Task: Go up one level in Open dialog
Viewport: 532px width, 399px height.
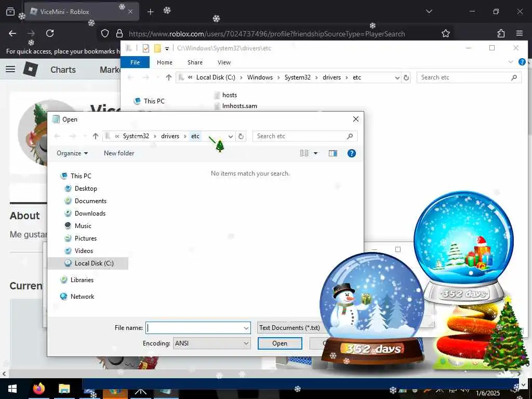Action: coord(96,136)
